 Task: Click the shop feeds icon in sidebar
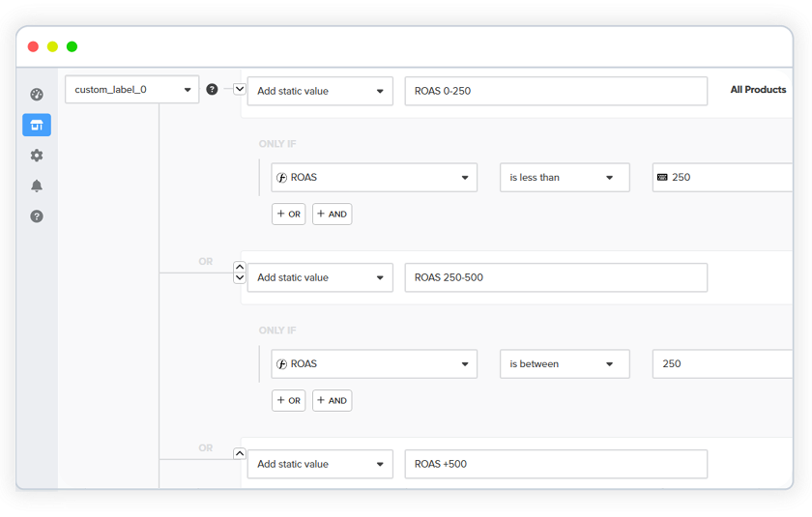tap(37, 125)
